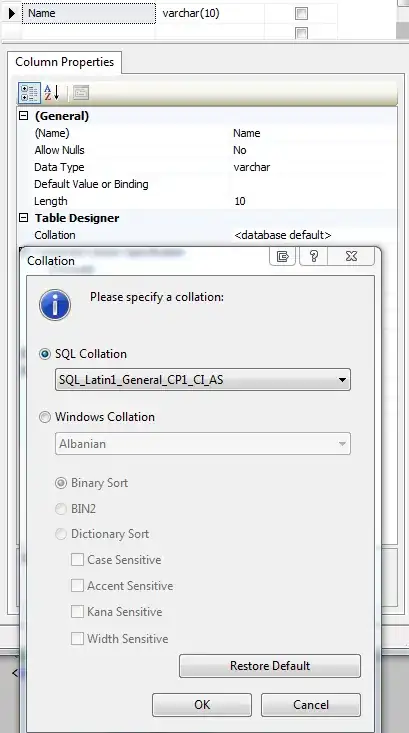The image size is (409, 733).
Task: Click the Length value field showing 10
Action: pos(313,201)
